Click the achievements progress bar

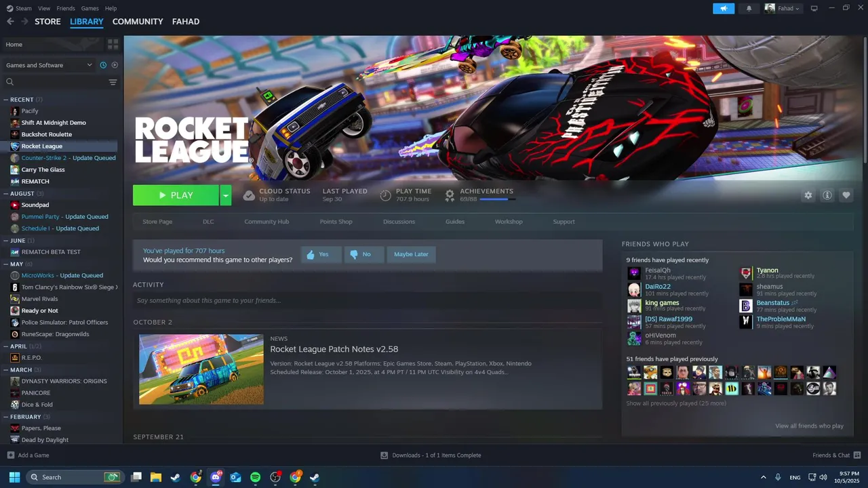(498, 199)
